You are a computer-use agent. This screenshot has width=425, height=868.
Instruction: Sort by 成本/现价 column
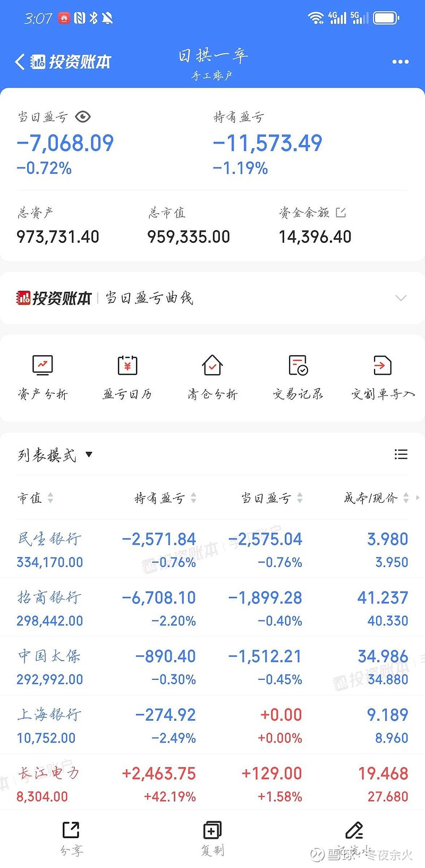point(376,498)
